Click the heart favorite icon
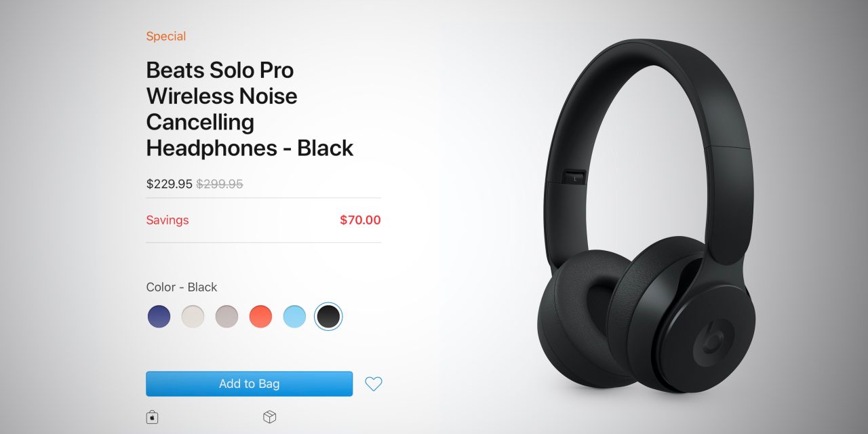Viewport: 868px width, 434px height. (374, 384)
